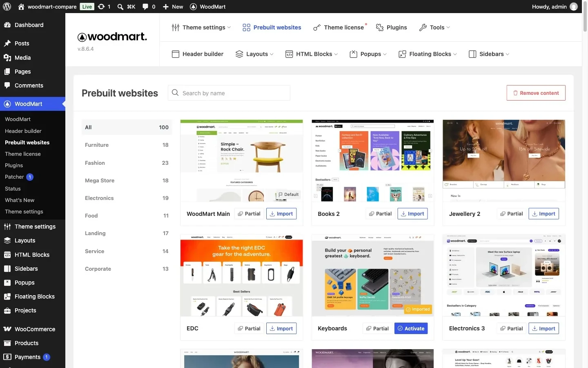Screen dimensions: 588x368
Task: Click the plus New icon in admin bar
Action: [165, 7]
